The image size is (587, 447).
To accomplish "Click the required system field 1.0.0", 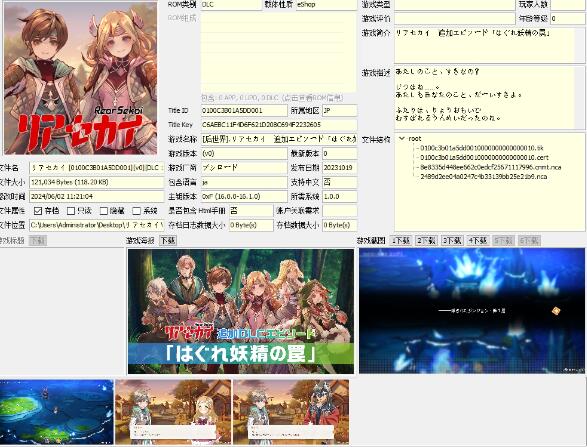I will coord(340,196).
